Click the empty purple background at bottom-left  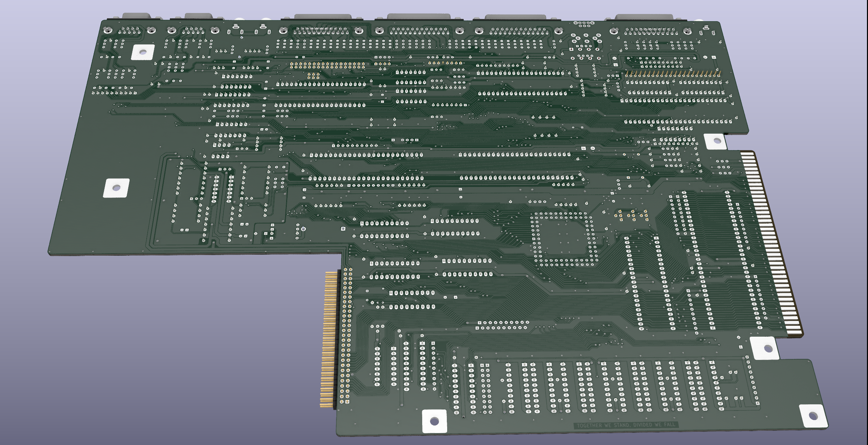(137, 359)
